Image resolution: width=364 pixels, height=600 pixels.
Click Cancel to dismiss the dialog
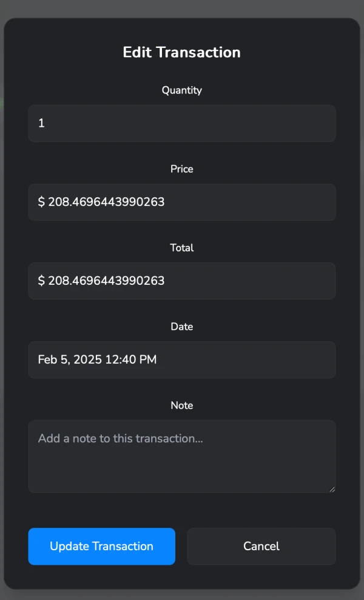261,546
